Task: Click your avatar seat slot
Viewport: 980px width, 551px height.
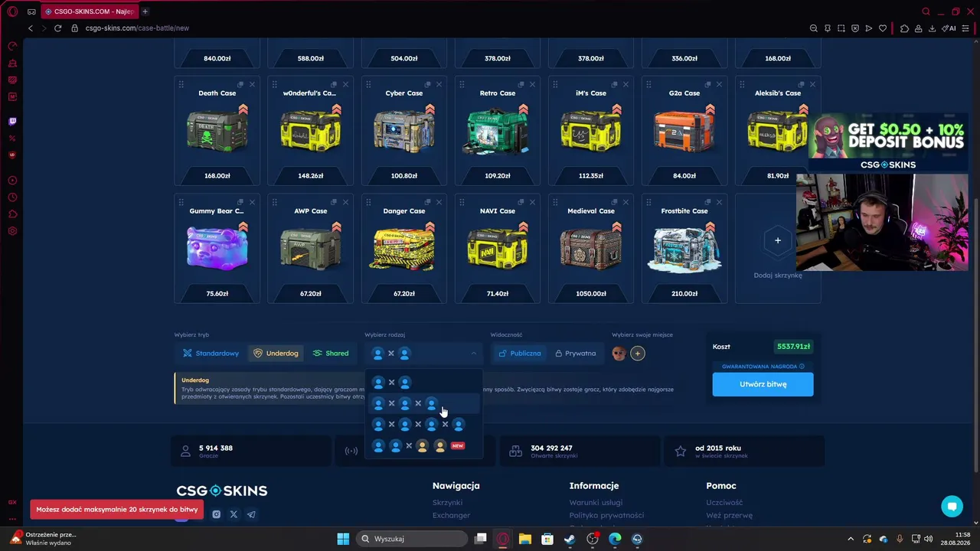Action: 619,353
